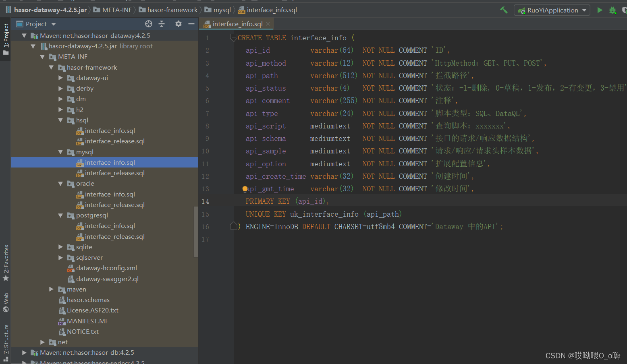
Task: Expand the sqlite folder
Action: (x=60, y=247)
